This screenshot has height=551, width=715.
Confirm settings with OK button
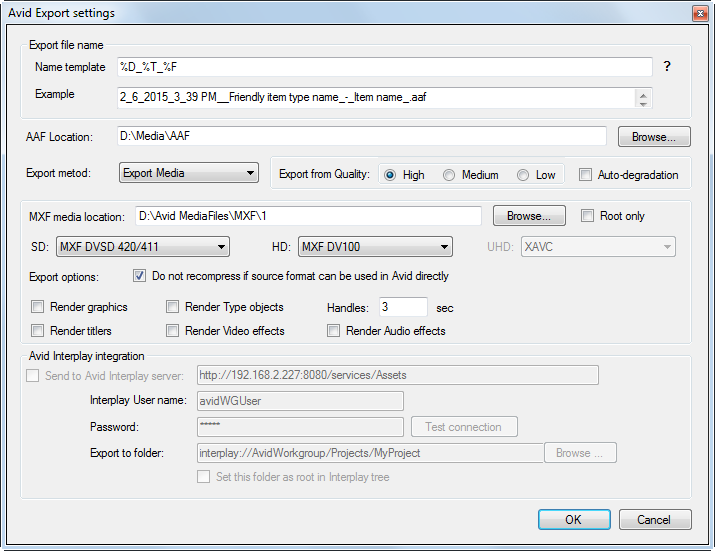(x=574, y=520)
